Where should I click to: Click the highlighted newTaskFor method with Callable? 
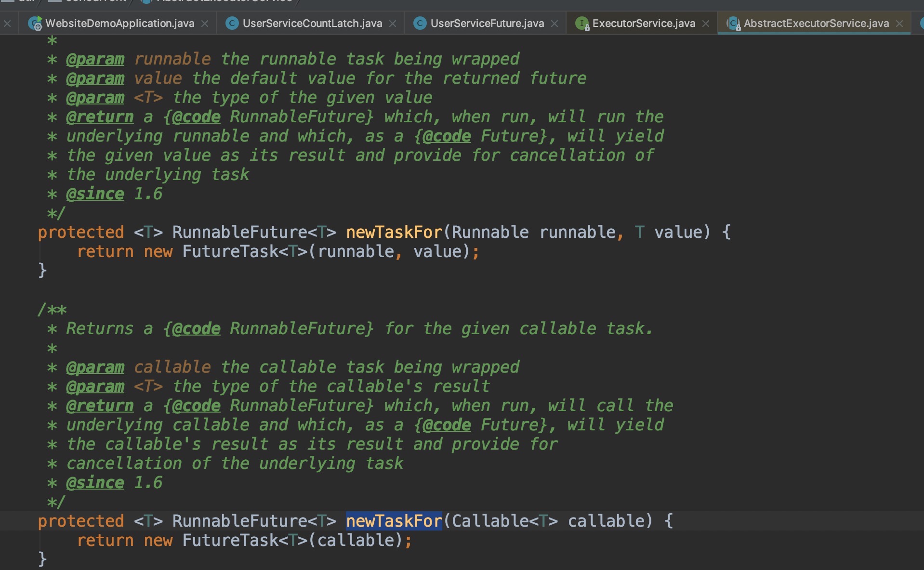(x=394, y=521)
